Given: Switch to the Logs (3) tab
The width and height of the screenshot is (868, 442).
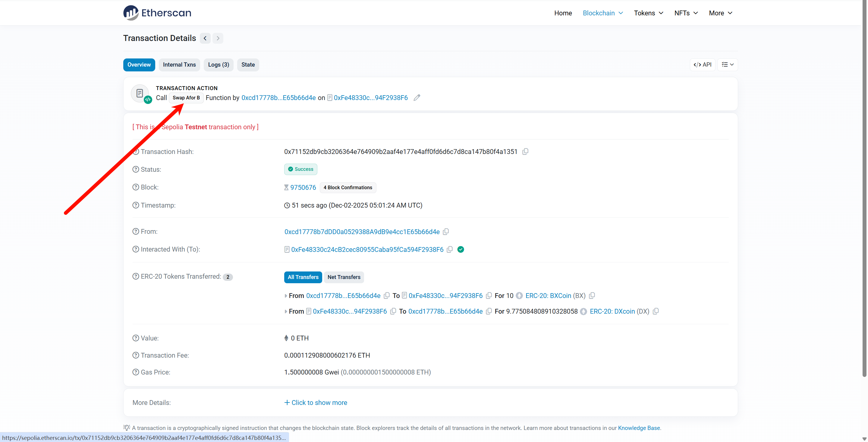Looking at the screenshot, I should [218, 65].
